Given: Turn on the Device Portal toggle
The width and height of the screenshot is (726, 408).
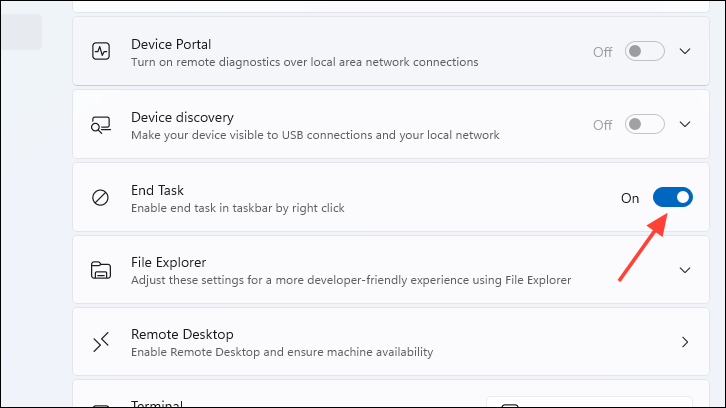Looking at the screenshot, I should coord(644,52).
